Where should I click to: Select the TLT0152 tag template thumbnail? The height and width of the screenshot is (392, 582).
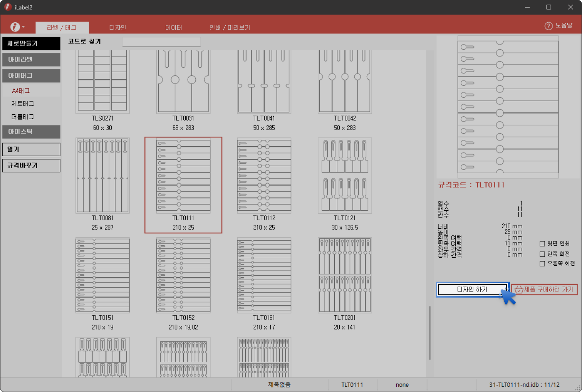click(183, 275)
